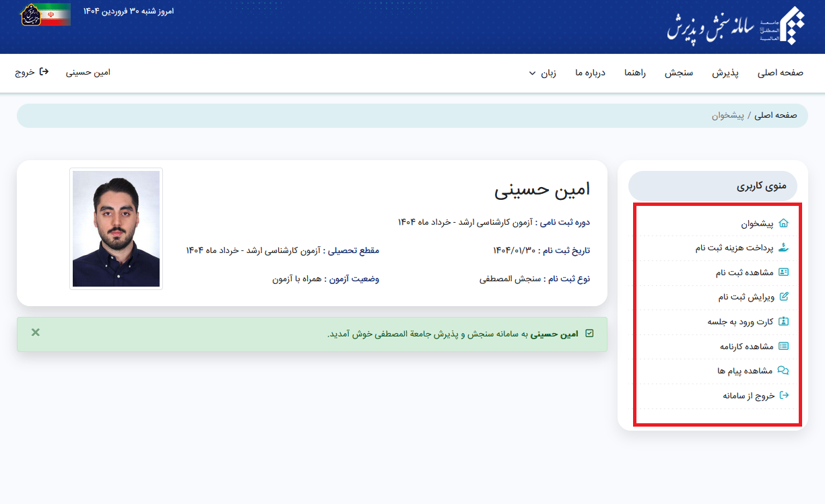Click the payment icon for پرداخت هزینه ثبت نام
825x504 pixels.
[x=783, y=248]
